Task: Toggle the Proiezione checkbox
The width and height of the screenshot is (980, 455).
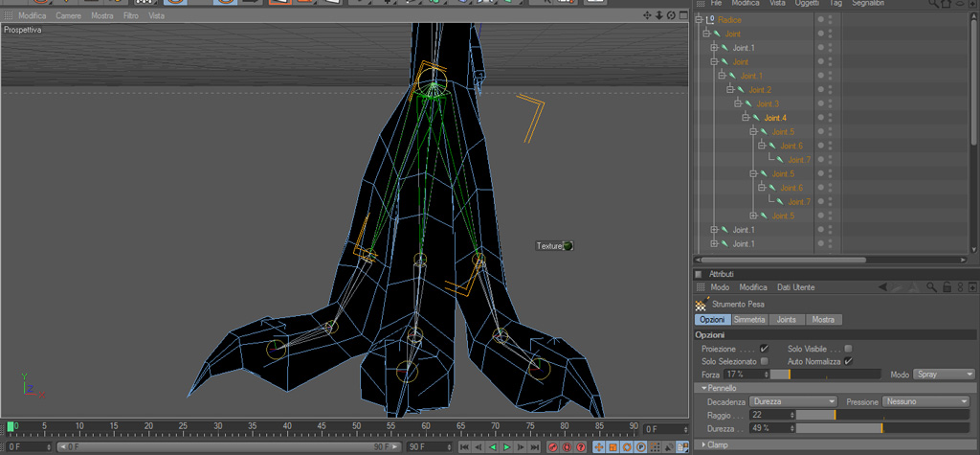Action: pos(763,349)
